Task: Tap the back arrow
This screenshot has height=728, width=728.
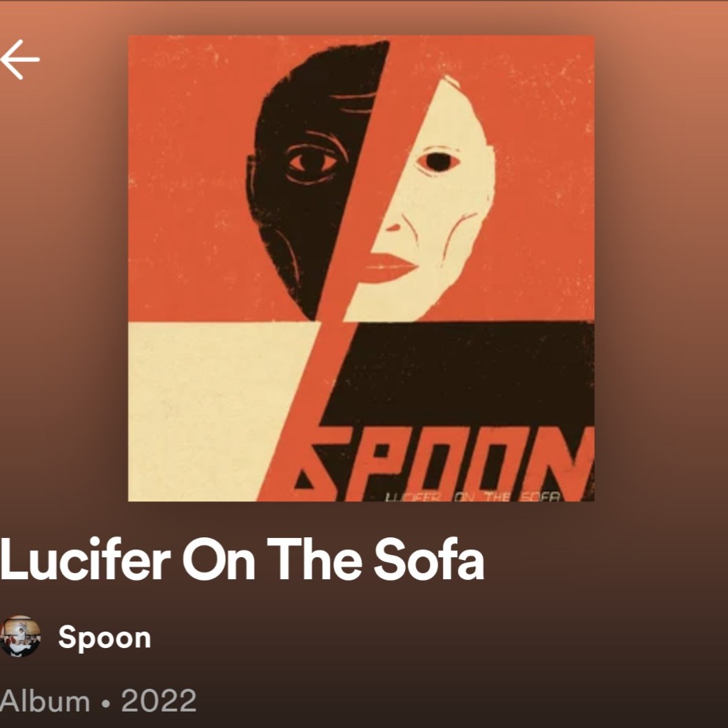Action: (20, 59)
